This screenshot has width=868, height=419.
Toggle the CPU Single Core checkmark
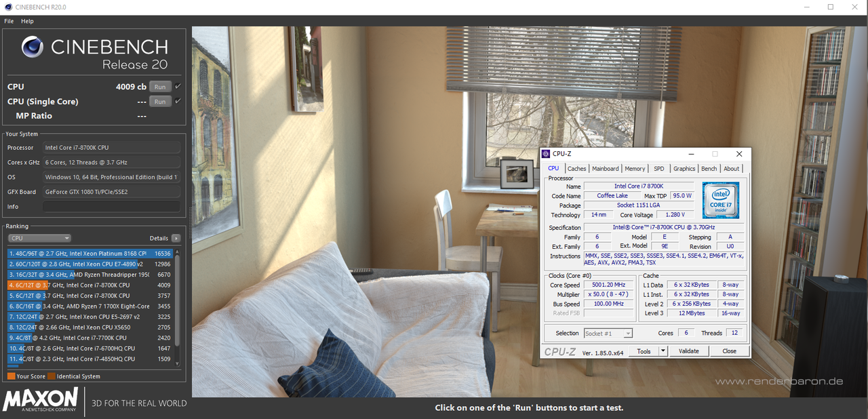tap(178, 101)
